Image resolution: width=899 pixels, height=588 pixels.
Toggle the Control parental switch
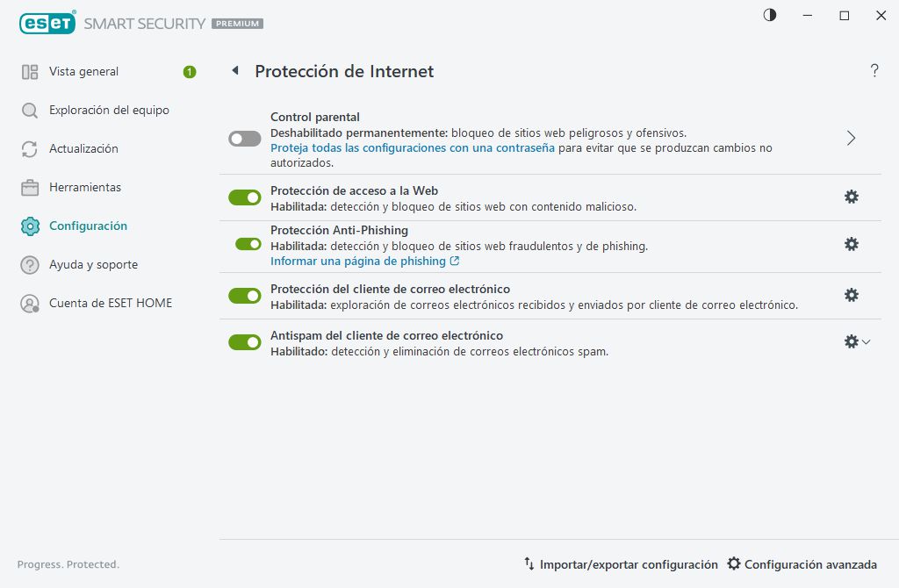(244, 138)
